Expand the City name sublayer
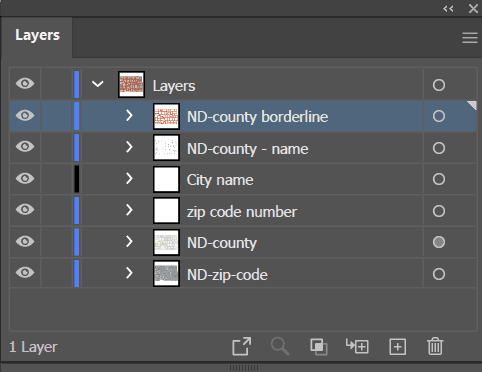 click(x=129, y=178)
